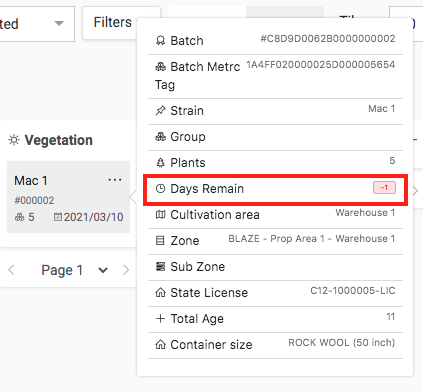Click the Container size row
Image resolution: width=423 pixels, height=392 pixels.
pyautogui.click(x=275, y=345)
